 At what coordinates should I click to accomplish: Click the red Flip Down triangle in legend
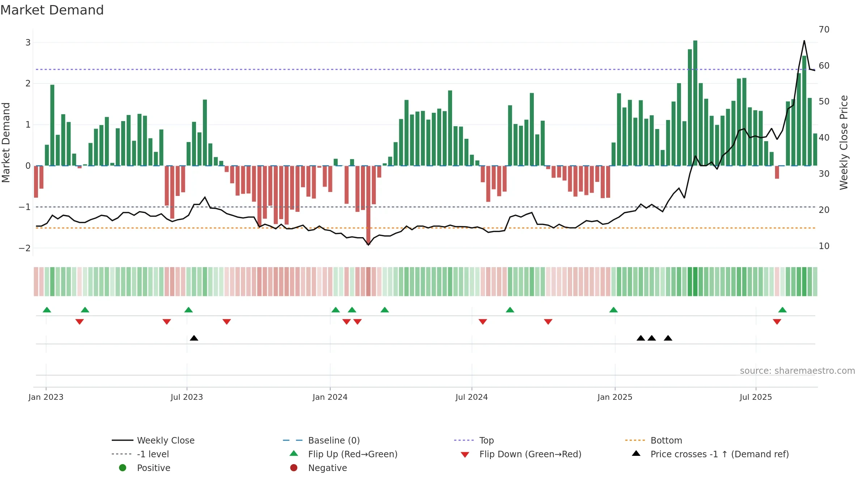coord(465,455)
